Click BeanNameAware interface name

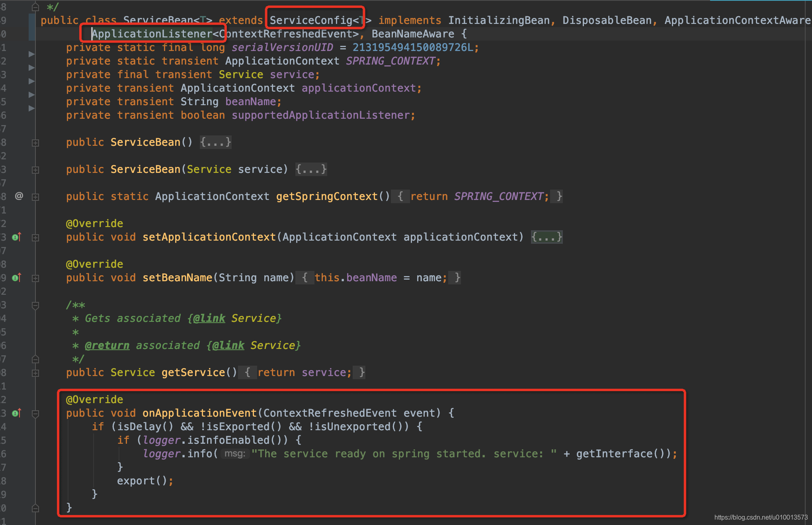[x=413, y=34]
